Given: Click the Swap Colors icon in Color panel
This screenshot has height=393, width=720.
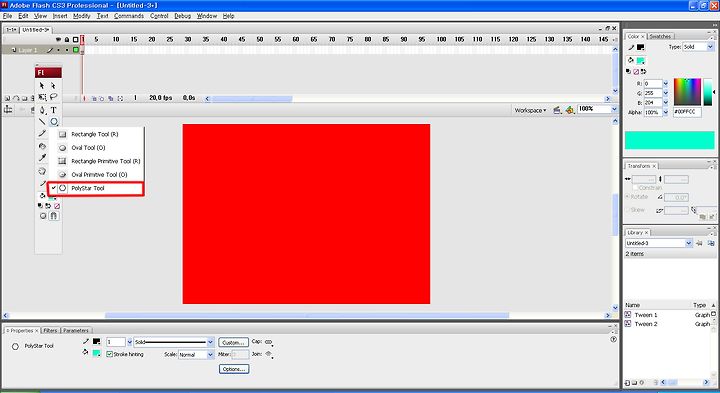Looking at the screenshot, I should coord(643,72).
